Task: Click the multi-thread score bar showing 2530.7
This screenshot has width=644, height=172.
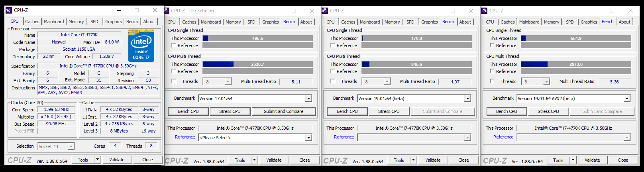Action: click(257, 64)
